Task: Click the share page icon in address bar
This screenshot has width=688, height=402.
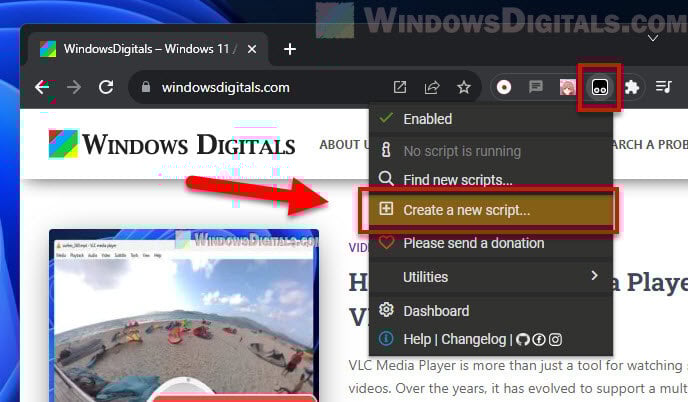Action: click(x=432, y=87)
